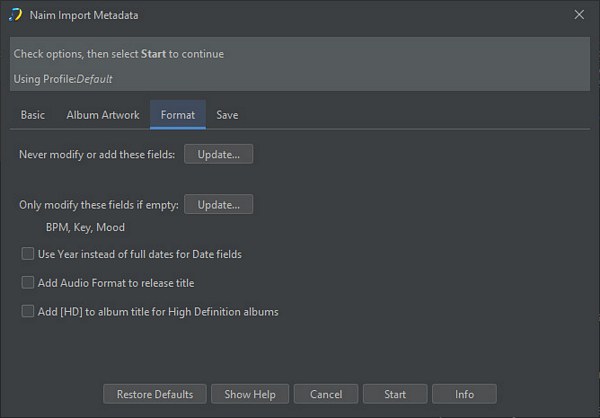Screen dimensions: 600x418
Task: Switch to the Basic tab
Action: pos(32,115)
